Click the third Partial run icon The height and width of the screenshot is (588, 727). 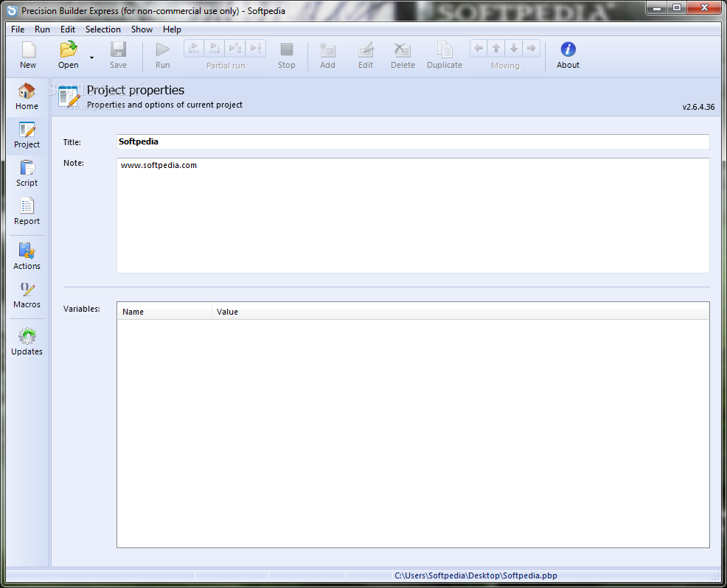[x=235, y=48]
